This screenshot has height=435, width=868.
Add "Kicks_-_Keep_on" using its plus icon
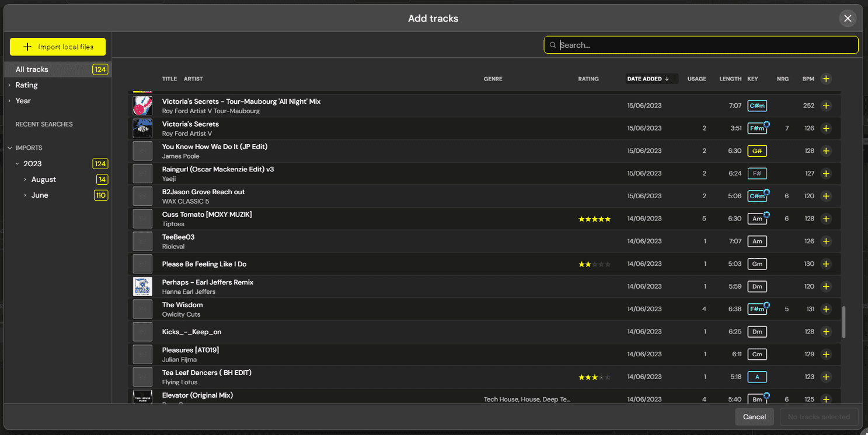pyautogui.click(x=826, y=331)
